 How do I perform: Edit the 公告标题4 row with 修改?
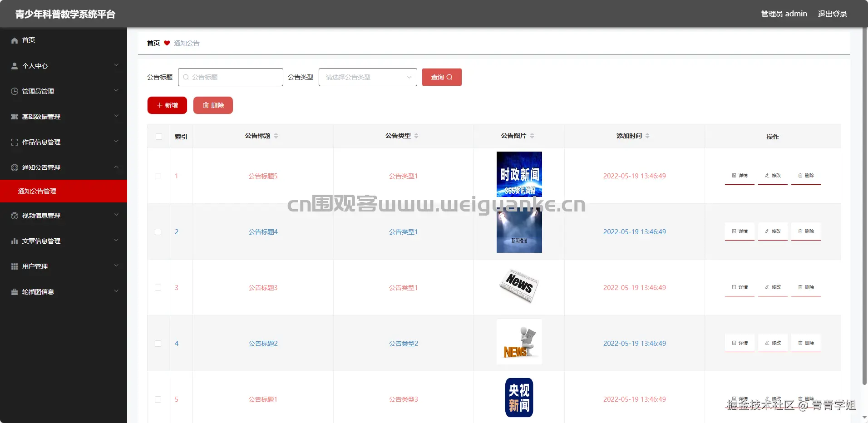coord(773,231)
